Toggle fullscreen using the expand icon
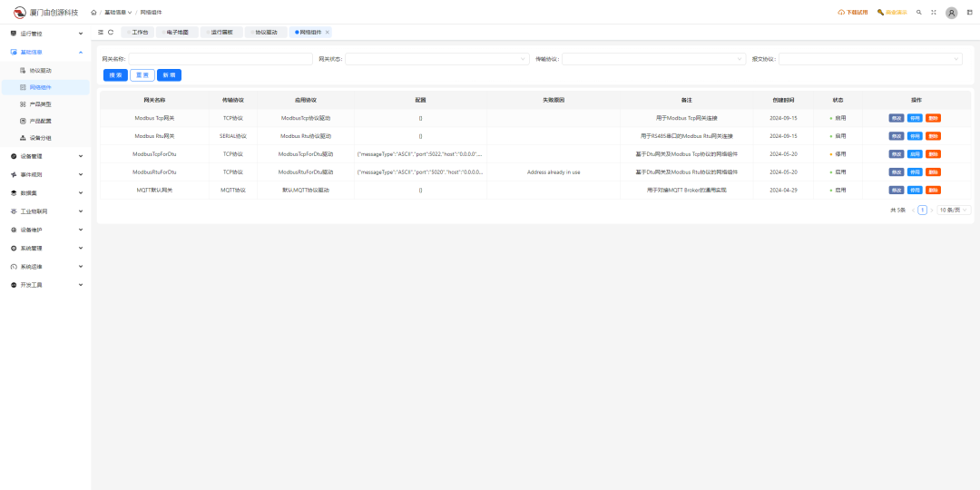The image size is (980, 490). (x=934, y=13)
